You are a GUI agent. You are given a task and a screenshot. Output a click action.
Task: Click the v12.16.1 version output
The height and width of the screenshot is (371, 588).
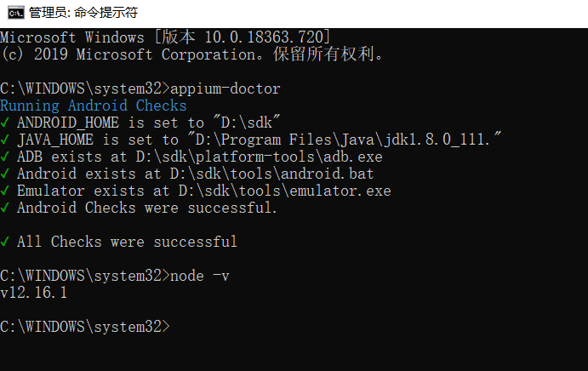[x=34, y=293]
